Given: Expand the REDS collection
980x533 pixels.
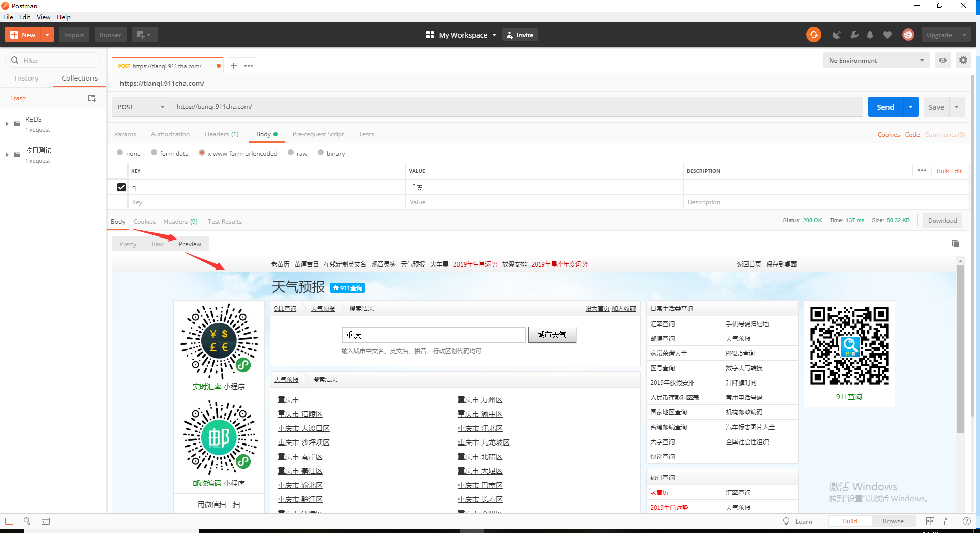Looking at the screenshot, I should pos(7,123).
